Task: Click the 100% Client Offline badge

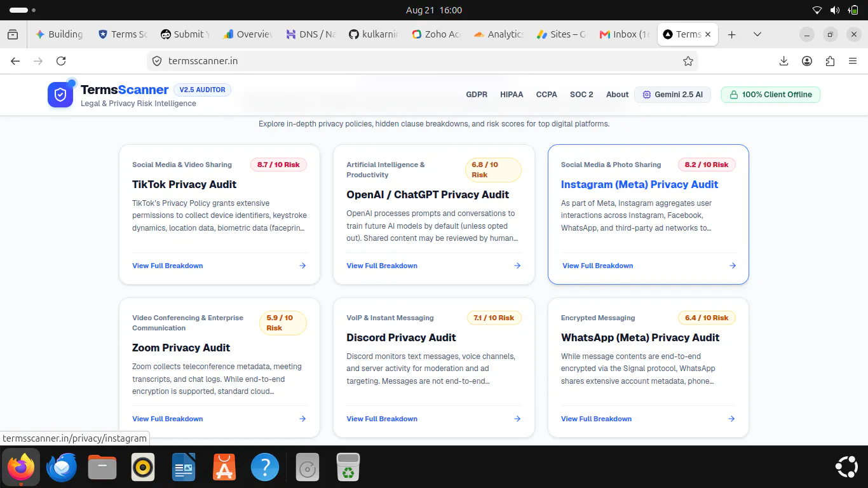Action: tap(771, 95)
